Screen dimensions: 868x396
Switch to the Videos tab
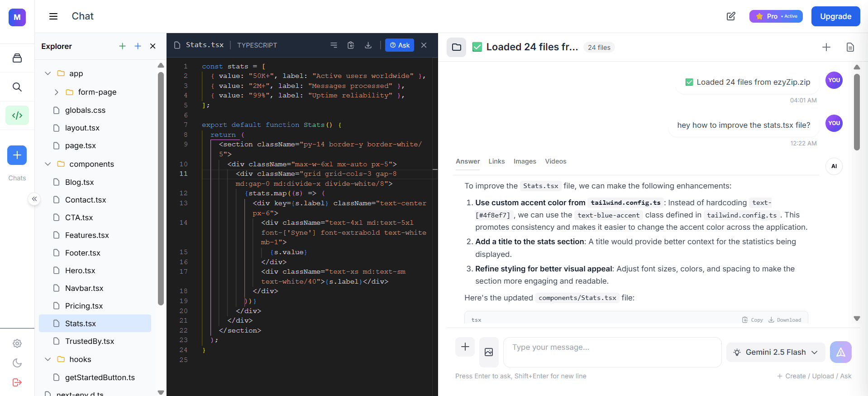555,161
